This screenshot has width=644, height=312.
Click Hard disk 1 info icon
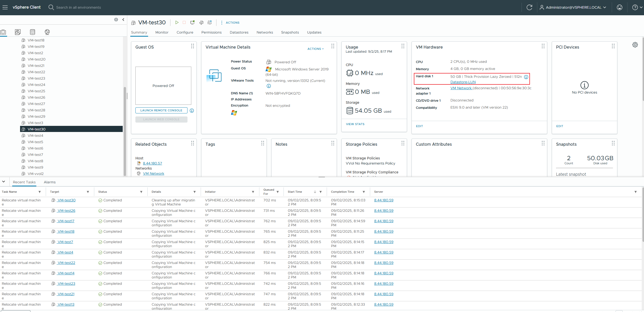526,77
